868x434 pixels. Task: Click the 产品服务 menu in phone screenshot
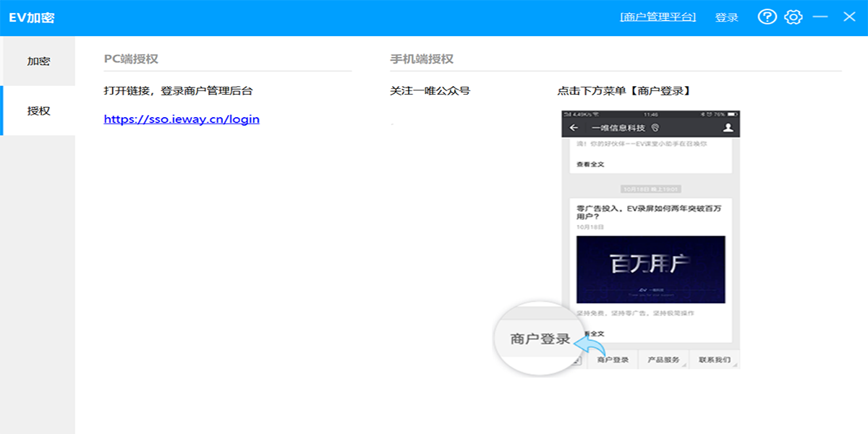(663, 359)
